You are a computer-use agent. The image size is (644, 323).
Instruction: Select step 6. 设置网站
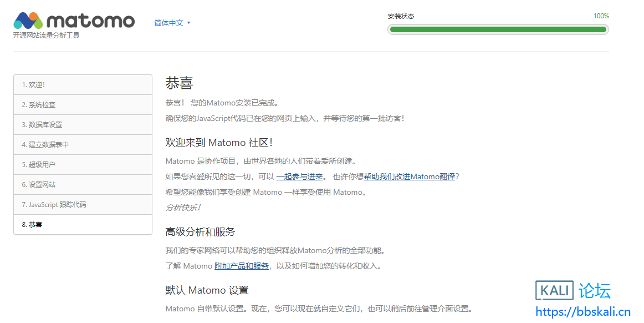pyautogui.click(x=83, y=185)
